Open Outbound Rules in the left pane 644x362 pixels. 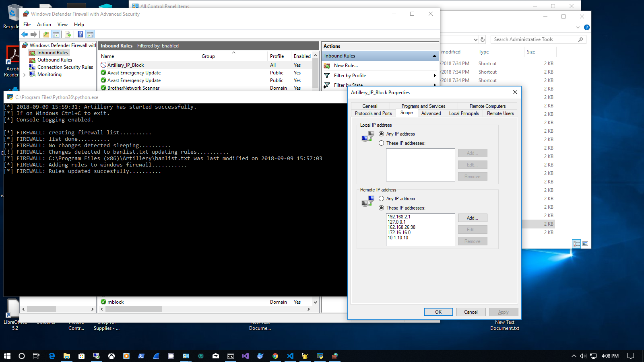[55, 60]
